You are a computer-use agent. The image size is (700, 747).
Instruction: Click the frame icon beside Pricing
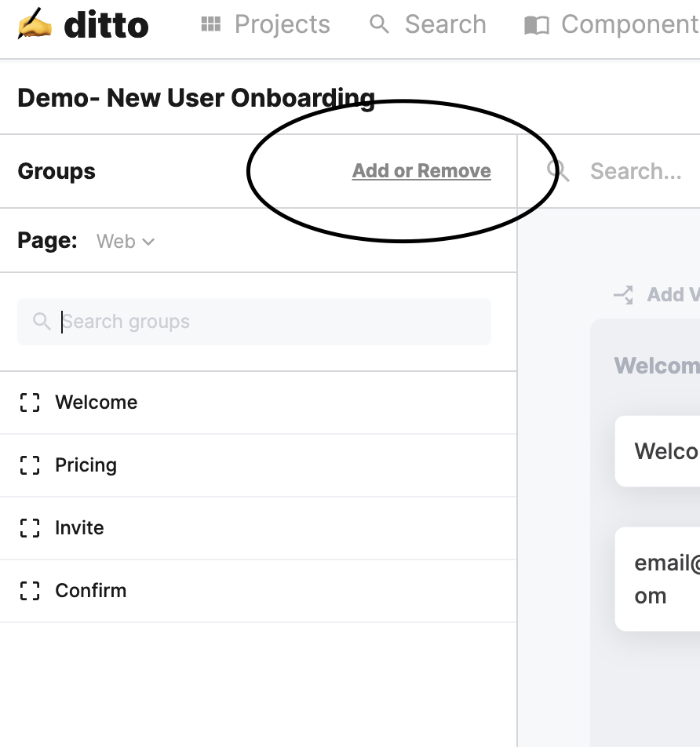30,465
